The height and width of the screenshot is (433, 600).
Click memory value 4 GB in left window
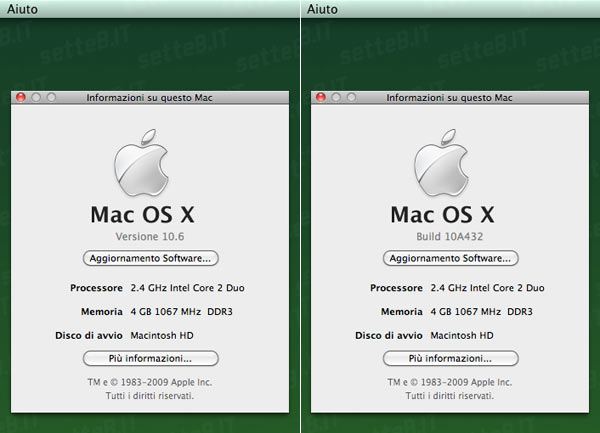[x=181, y=311]
